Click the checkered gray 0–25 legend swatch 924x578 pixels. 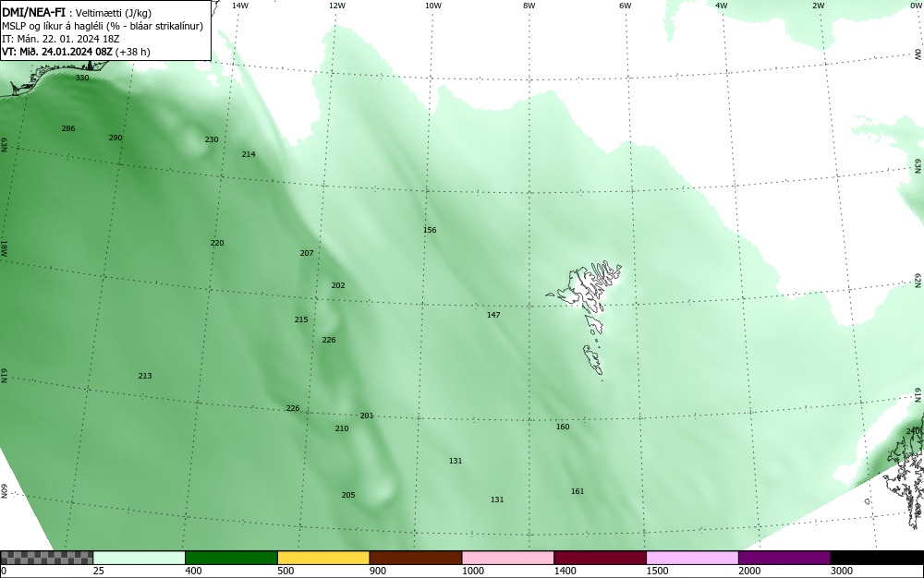click(x=46, y=558)
